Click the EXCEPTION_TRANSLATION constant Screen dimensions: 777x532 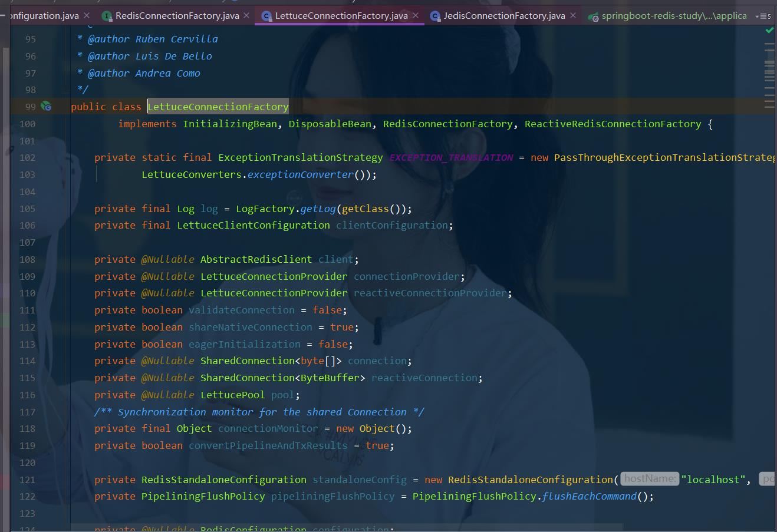pos(451,157)
